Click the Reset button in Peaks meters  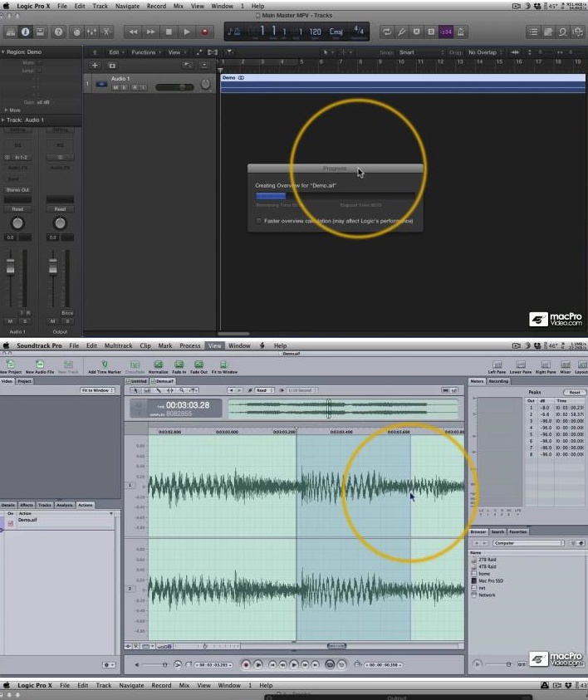(x=574, y=392)
